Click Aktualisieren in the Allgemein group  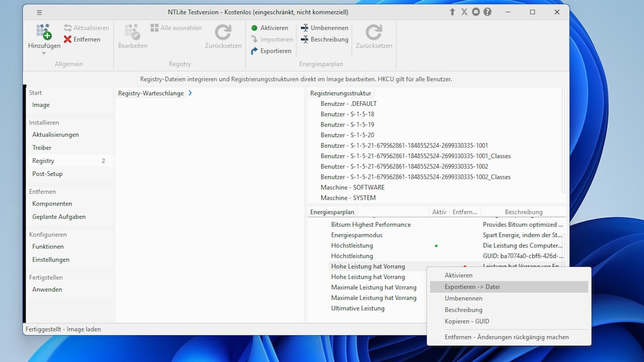(x=87, y=28)
